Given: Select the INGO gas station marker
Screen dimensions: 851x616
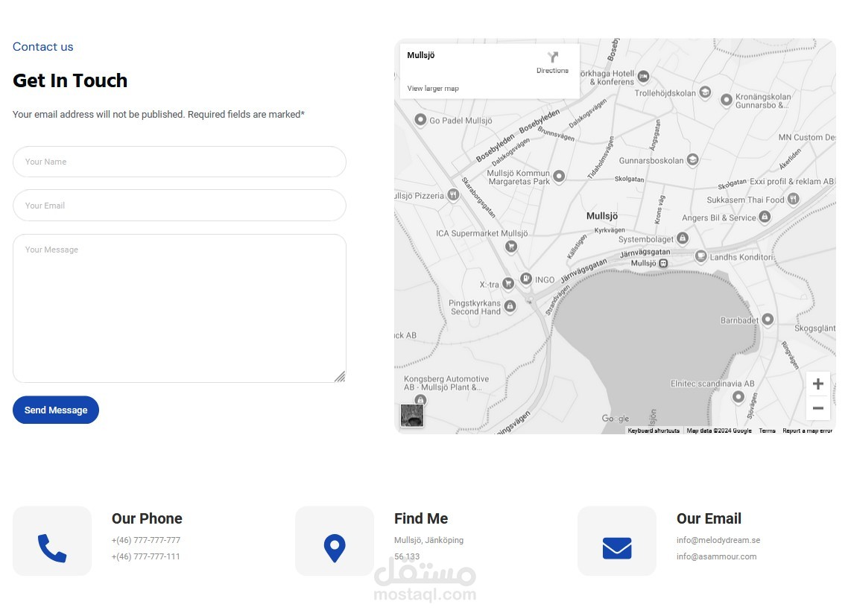Looking at the screenshot, I should (526, 279).
